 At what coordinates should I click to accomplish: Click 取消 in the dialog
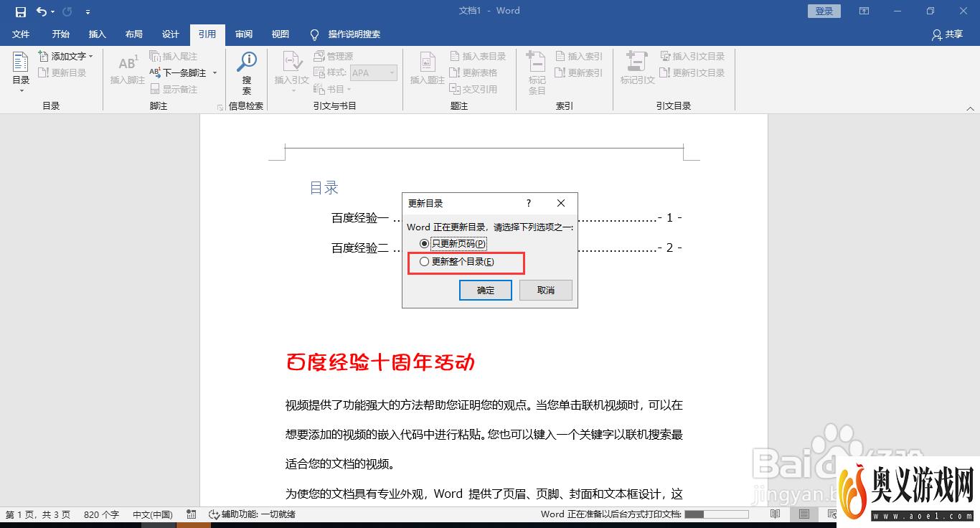pyautogui.click(x=546, y=290)
